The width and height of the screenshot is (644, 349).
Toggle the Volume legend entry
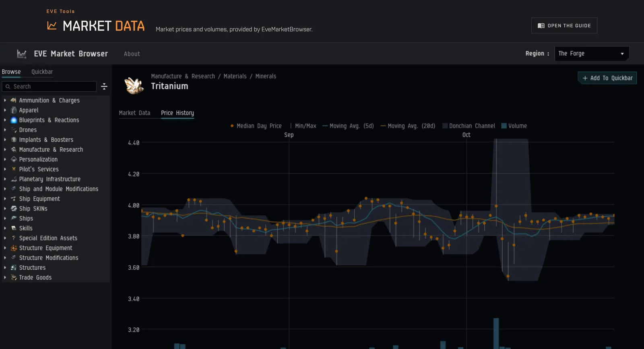(x=514, y=126)
